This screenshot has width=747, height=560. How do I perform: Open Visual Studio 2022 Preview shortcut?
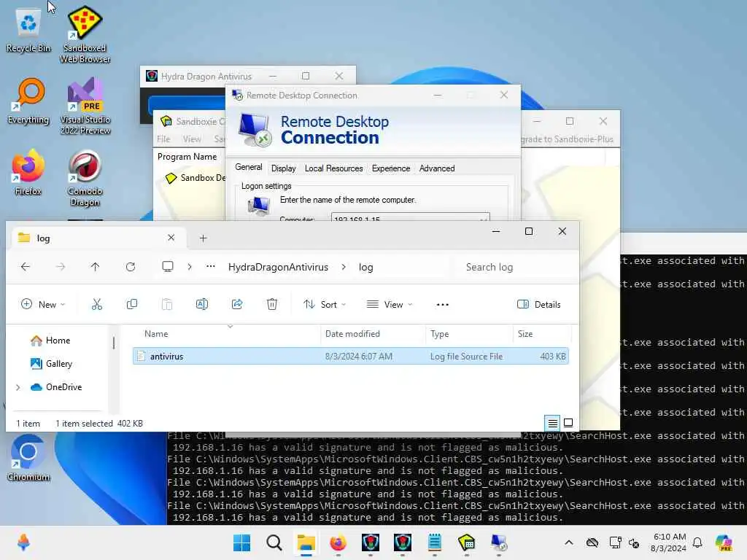85,106
